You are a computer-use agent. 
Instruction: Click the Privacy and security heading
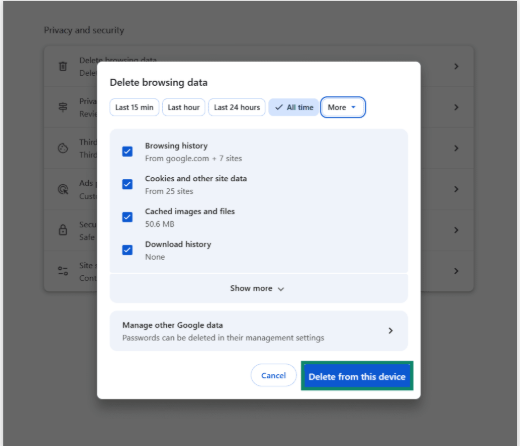84,30
